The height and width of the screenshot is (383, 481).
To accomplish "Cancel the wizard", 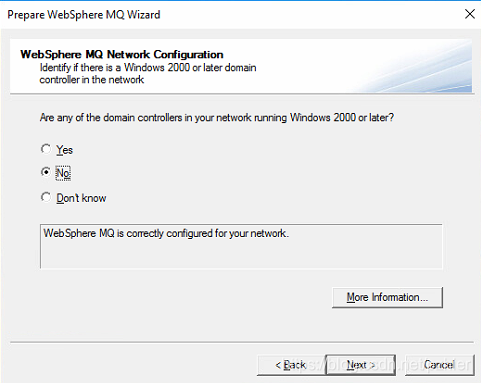I will tap(439, 365).
